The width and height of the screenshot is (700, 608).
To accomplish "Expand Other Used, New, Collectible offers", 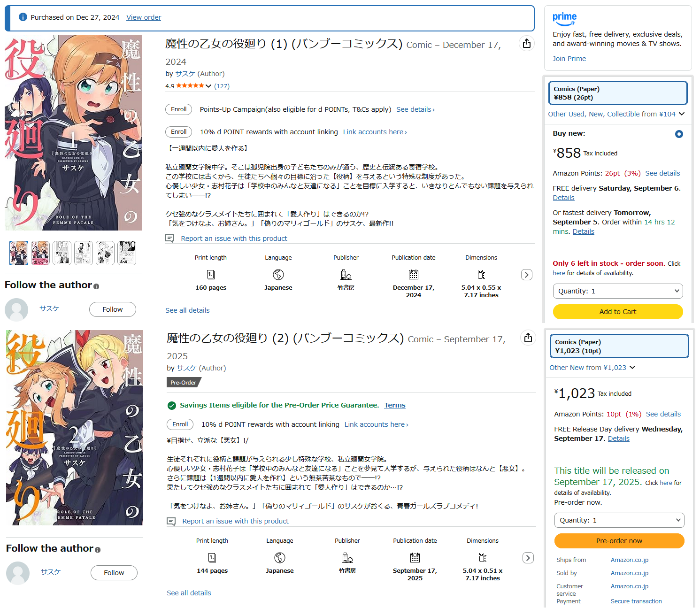I will (682, 114).
